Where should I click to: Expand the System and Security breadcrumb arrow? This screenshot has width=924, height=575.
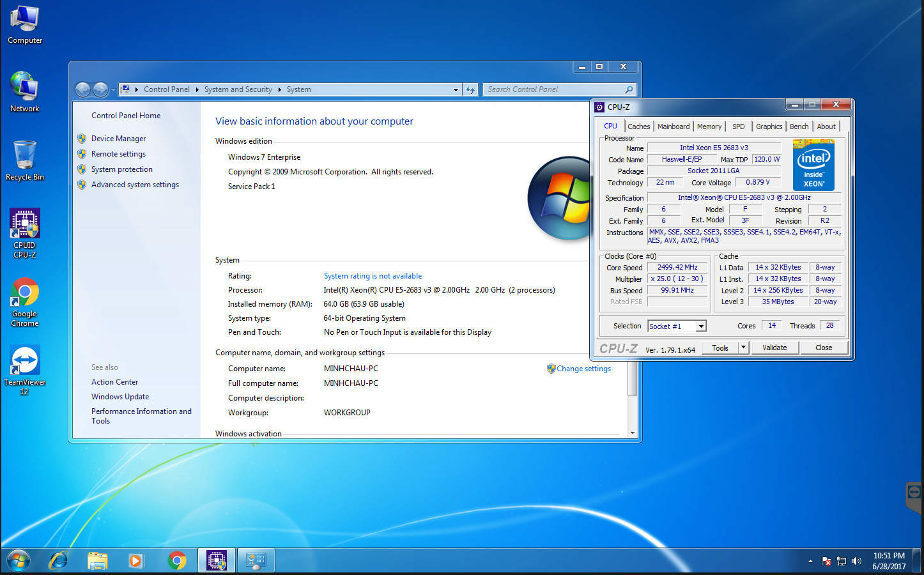[x=279, y=89]
